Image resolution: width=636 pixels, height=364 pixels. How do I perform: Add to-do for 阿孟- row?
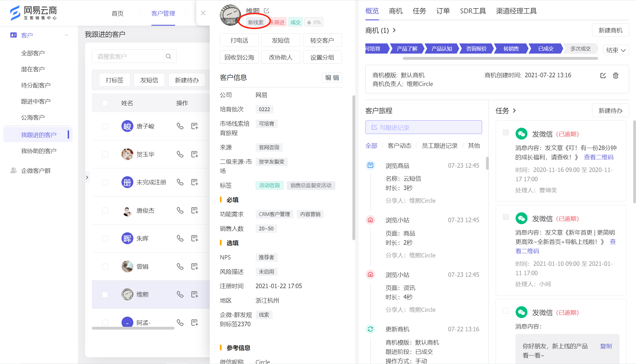coord(195,322)
